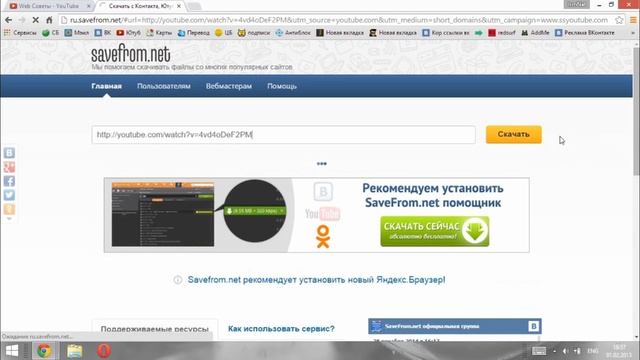Open the AddMe bookmark

coord(536,33)
